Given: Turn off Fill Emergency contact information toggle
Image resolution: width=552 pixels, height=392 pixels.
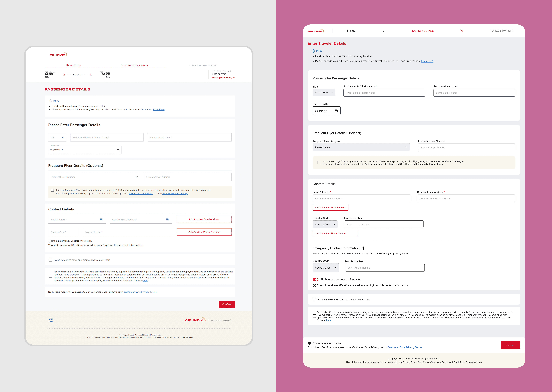Looking at the screenshot, I should click(315, 280).
